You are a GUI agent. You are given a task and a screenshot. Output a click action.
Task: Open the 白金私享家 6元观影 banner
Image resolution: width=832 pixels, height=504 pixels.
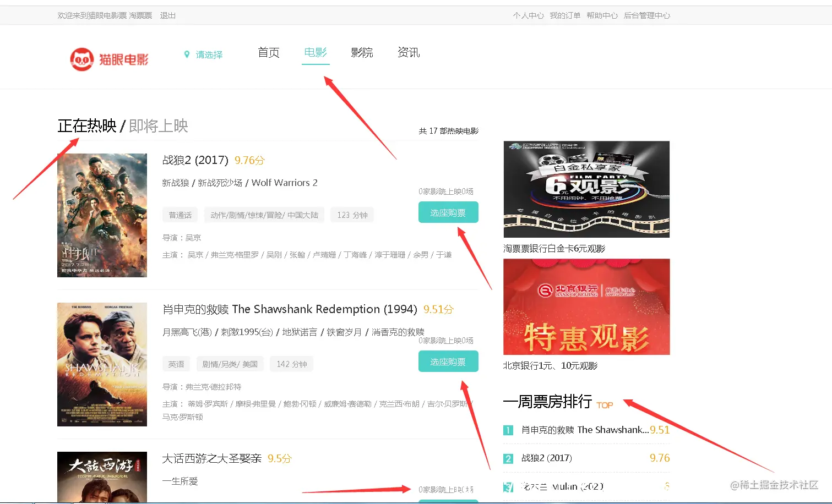coord(586,189)
